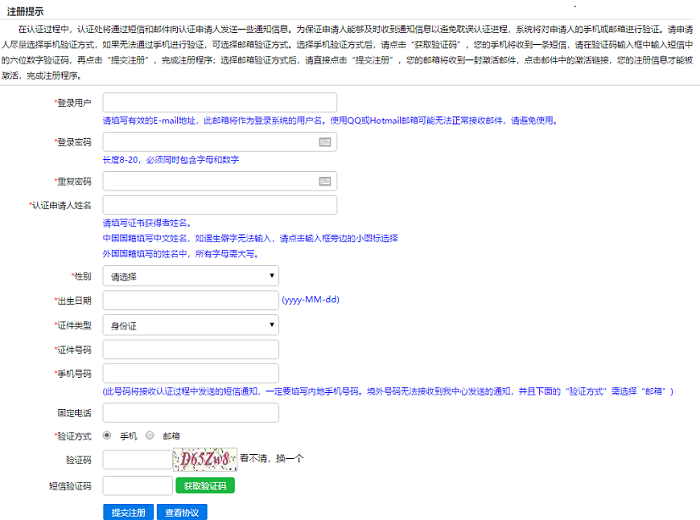
Task: Click the 请填写证书获得者姓名 hint text
Action: 147,223
